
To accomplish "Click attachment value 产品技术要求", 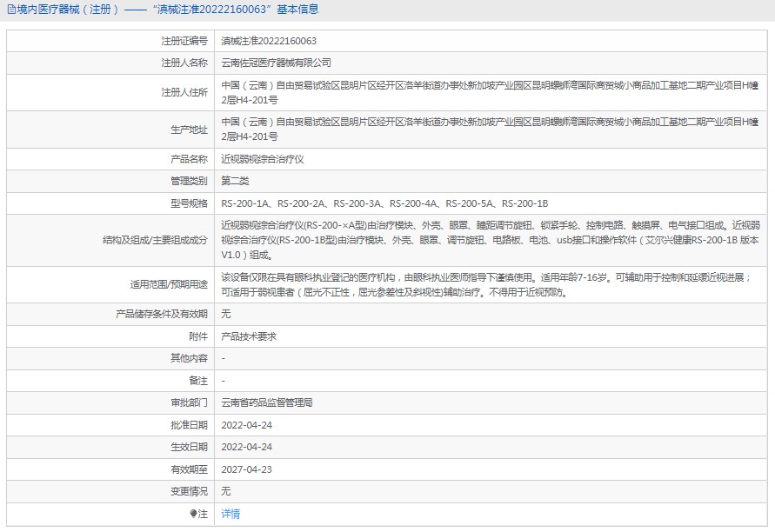I will (249, 336).
